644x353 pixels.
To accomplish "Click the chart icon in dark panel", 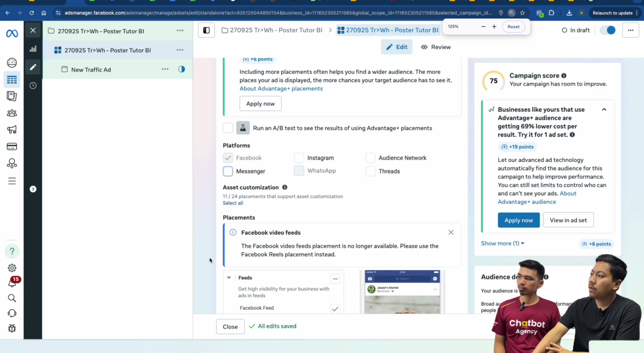I will pyautogui.click(x=33, y=49).
